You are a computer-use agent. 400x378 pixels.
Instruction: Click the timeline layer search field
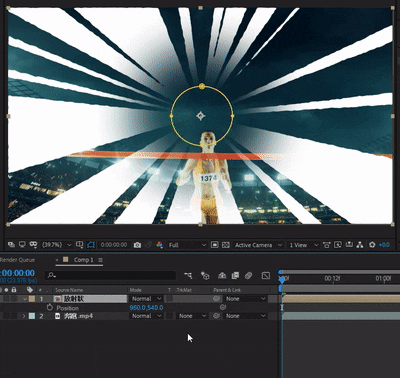(110, 275)
